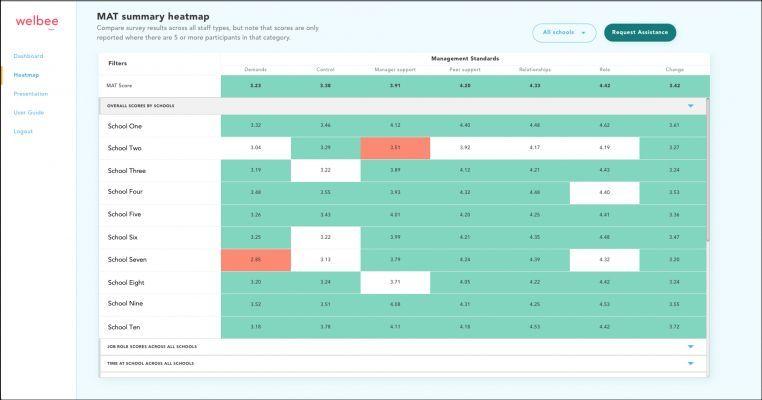Click the Change column header
The image size is (762, 400).
675,70
